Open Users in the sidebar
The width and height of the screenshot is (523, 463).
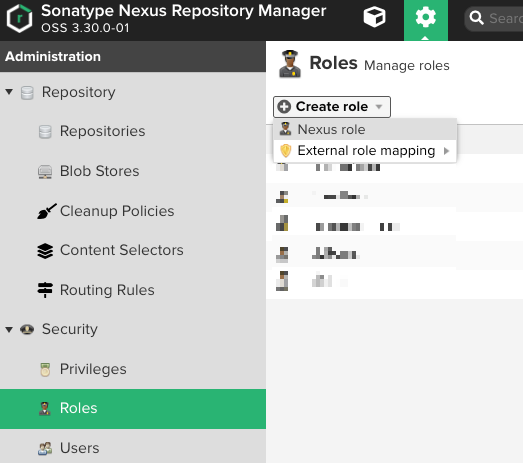[x=79, y=448]
